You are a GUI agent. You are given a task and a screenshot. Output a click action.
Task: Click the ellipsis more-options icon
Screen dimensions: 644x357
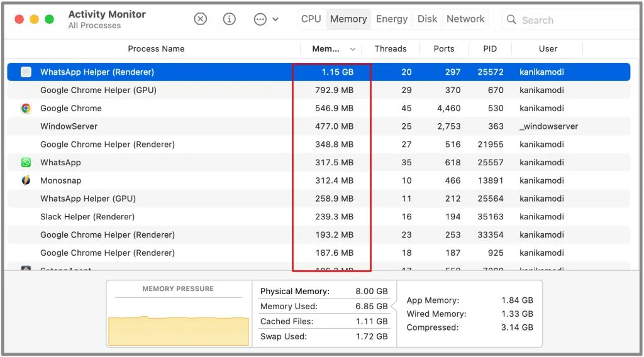click(260, 19)
